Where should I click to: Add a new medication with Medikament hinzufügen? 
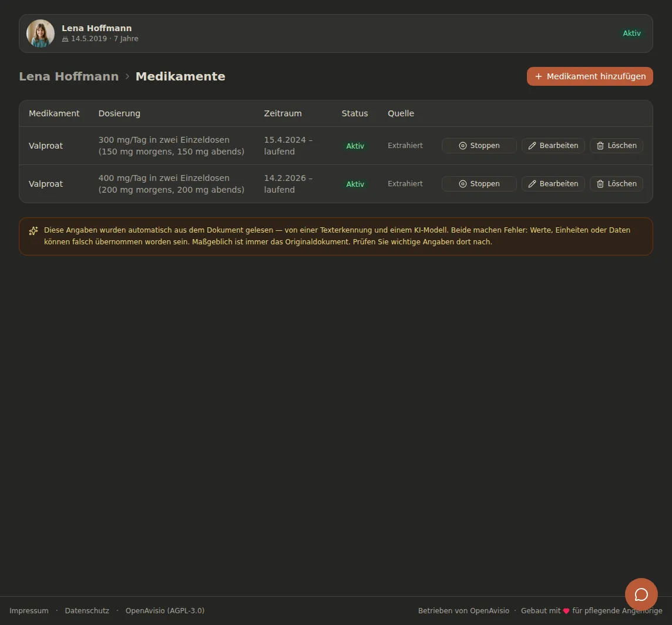pos(590,76)
